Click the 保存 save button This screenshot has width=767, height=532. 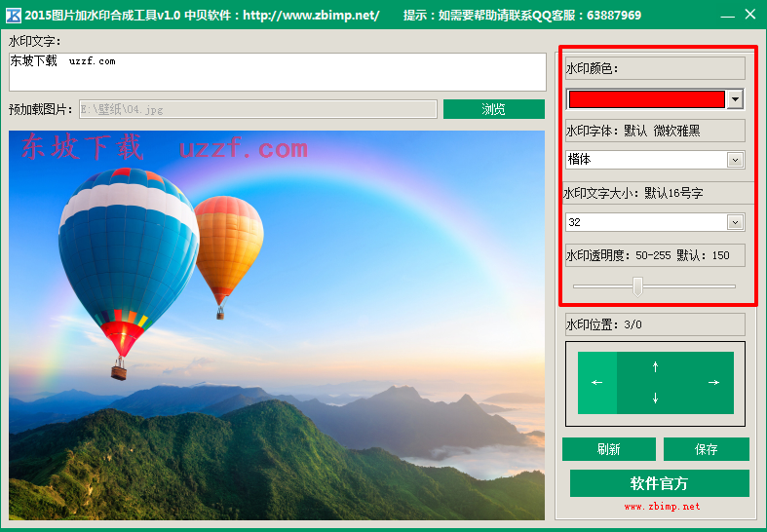click(x=706, y=449)
